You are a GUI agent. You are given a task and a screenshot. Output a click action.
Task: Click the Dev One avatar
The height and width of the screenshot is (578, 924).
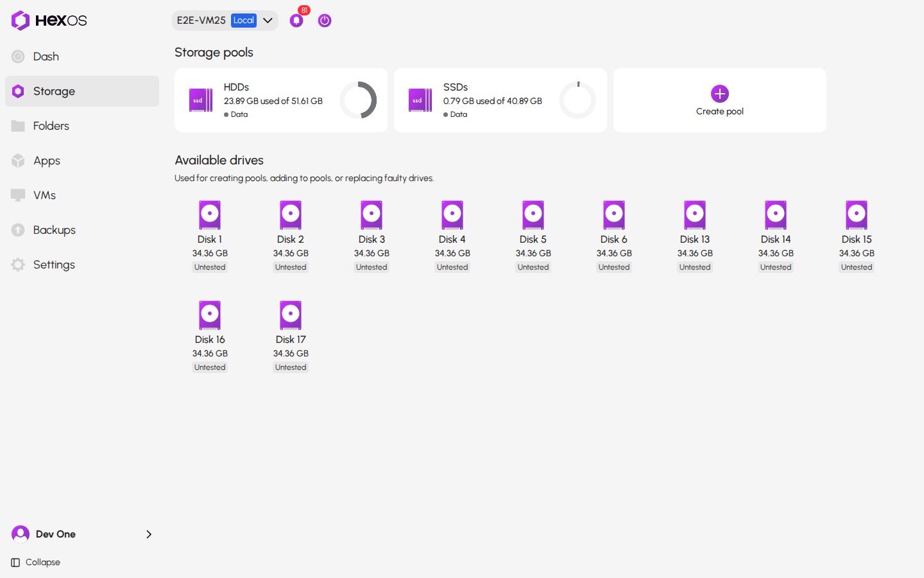coord(21,534)
